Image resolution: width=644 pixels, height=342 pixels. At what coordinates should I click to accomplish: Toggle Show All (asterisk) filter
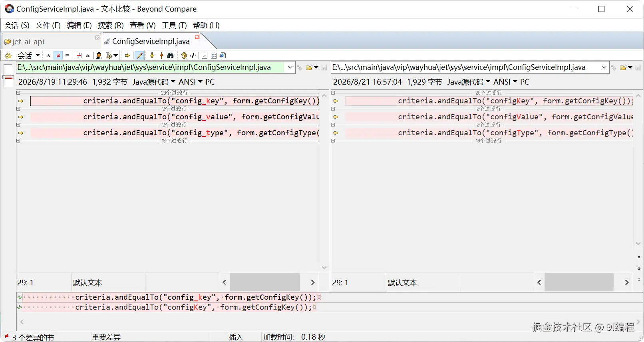tap(49, 55)
